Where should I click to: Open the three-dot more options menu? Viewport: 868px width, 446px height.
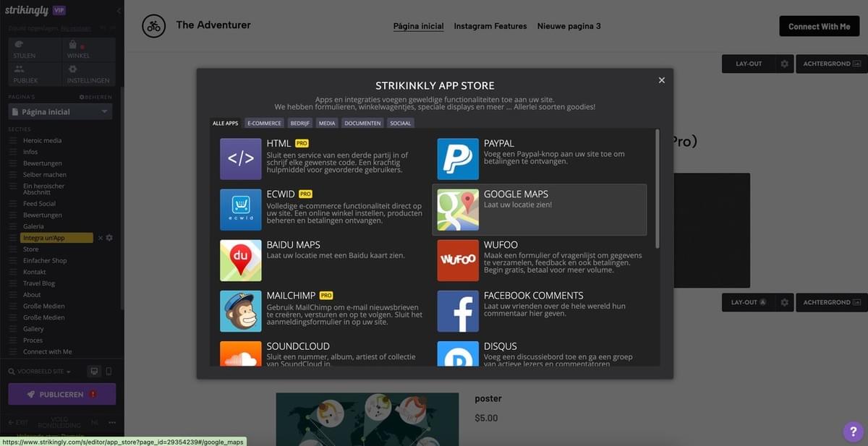[x=112, y=421]
